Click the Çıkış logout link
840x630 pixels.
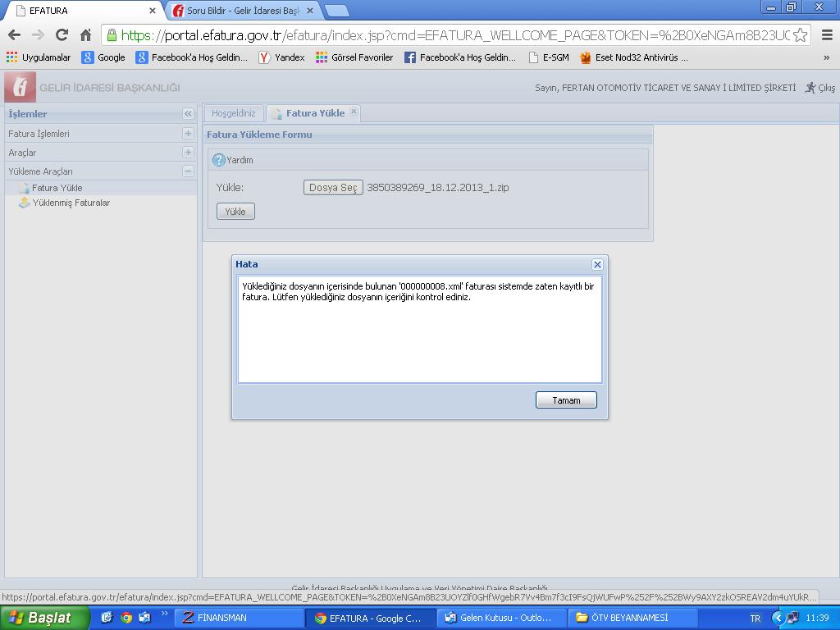click(820, 88)
